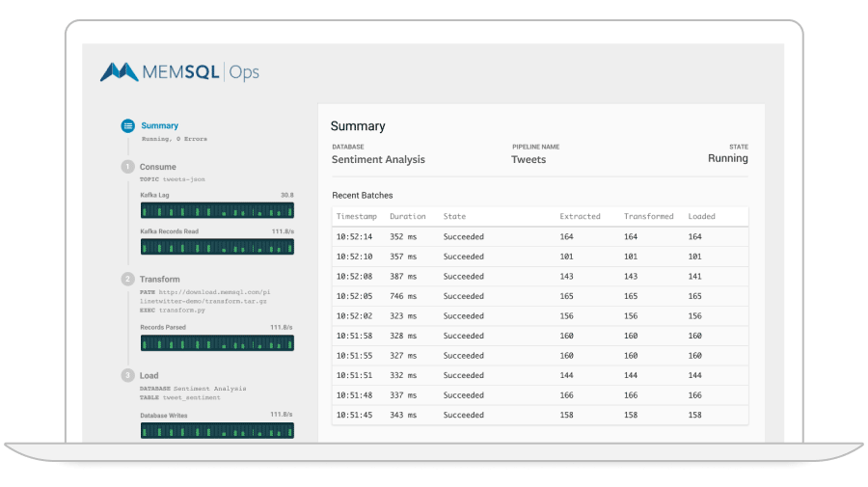
Task: Click the MemSQL Ops logo
Action: point(180,72)
